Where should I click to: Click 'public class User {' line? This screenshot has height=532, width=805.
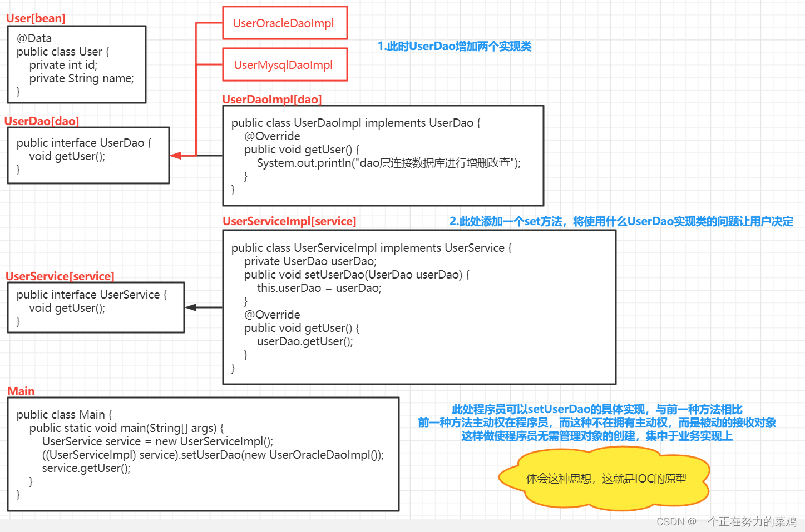coord(63,52)
